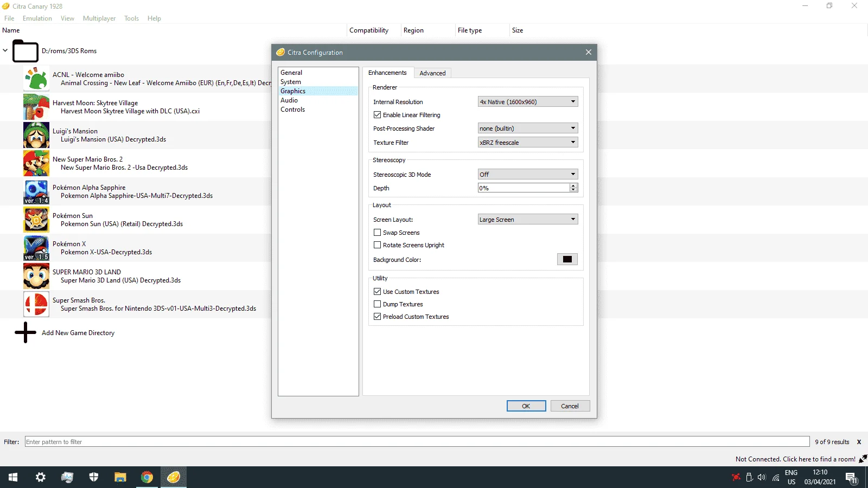Click the Super Mario 3D Land icon

point(36,276)
